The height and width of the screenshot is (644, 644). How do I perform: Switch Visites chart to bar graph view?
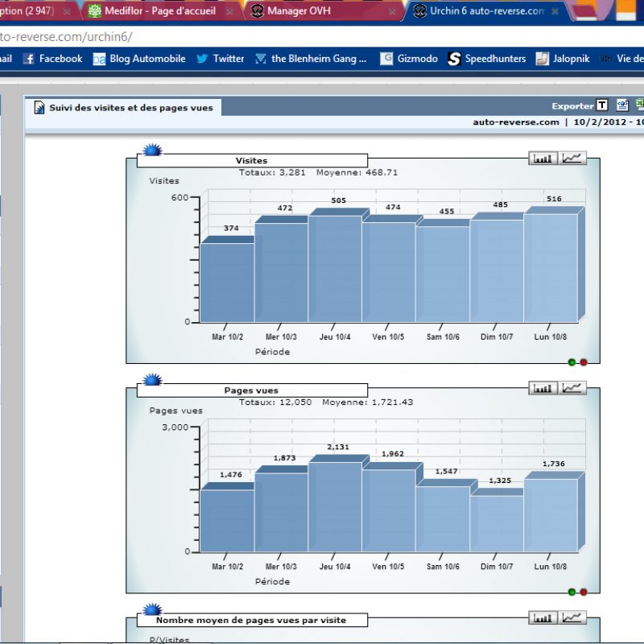[x=543, y=159]
